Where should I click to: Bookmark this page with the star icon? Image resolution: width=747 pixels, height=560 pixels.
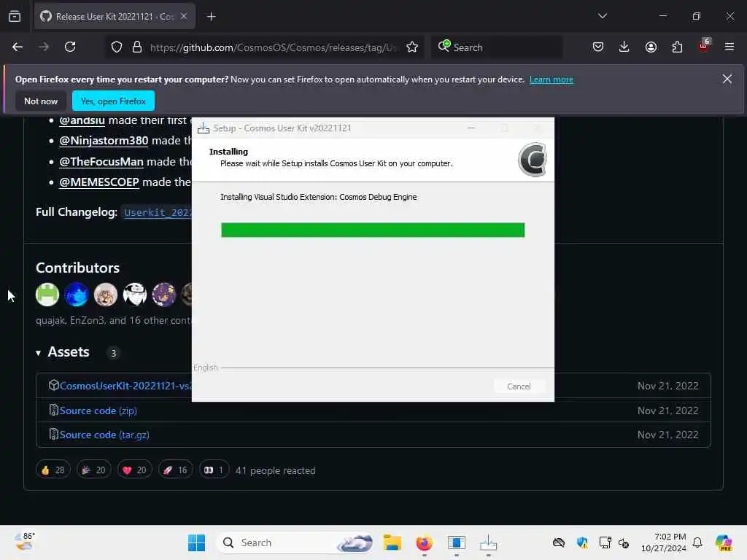tap(412, 47)
